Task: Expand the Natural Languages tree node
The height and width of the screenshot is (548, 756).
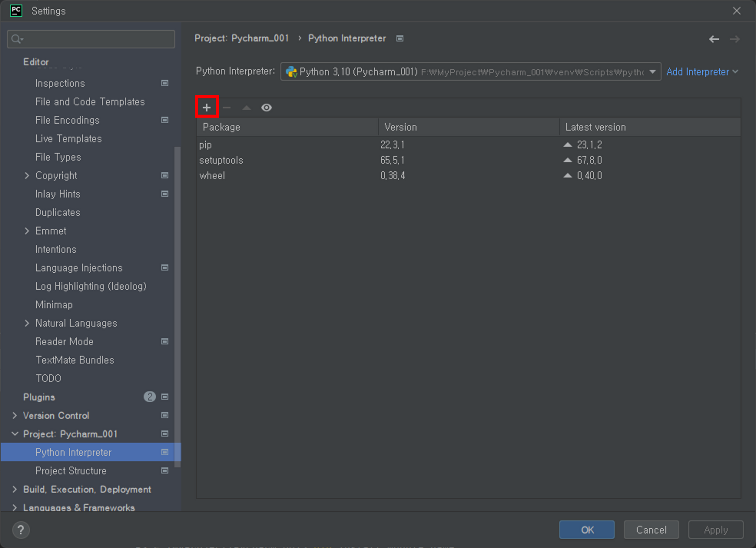Action: (27, 323)
